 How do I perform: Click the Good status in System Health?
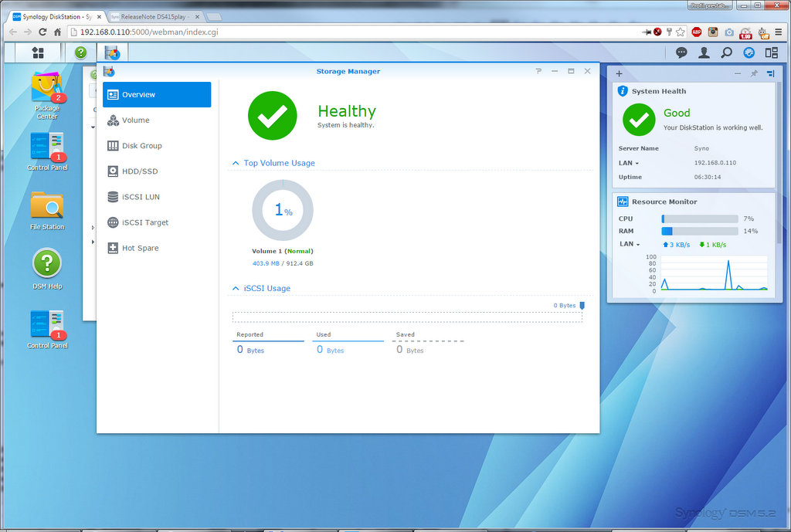tap(677, 113)
